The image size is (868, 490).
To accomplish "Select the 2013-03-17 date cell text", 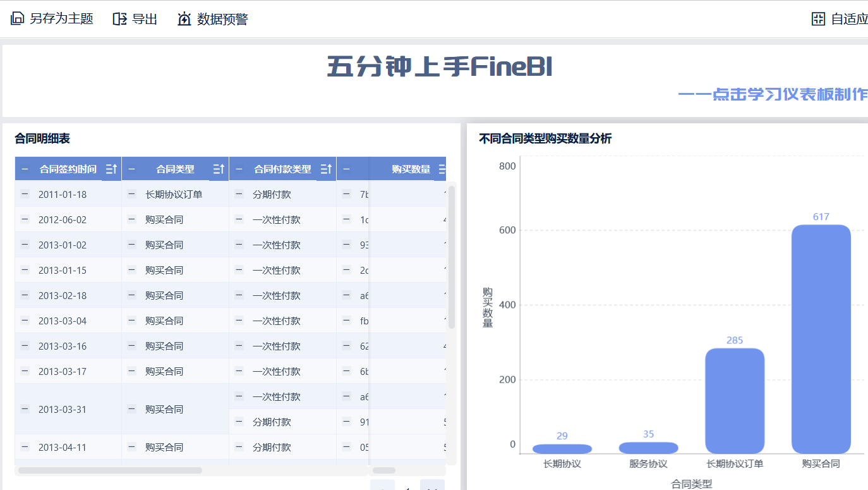I will pos(63,372).
